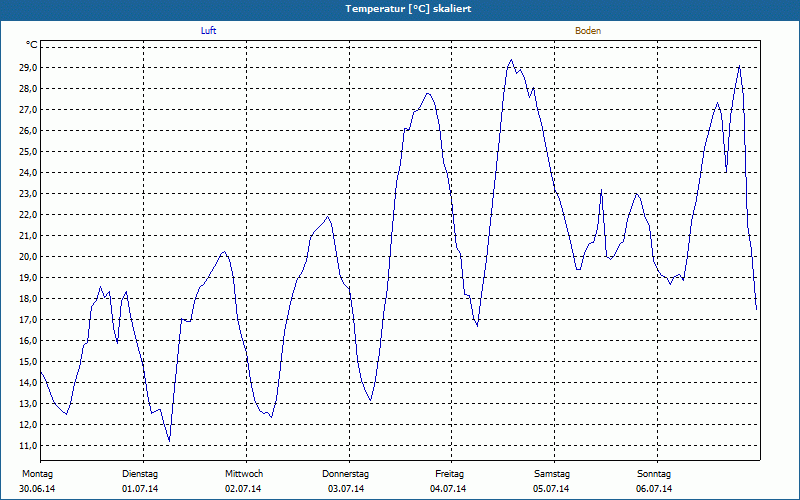Click the 26,0 y-axis value
This screenshot has width=800, height=500.
click(x=29, y=131)
